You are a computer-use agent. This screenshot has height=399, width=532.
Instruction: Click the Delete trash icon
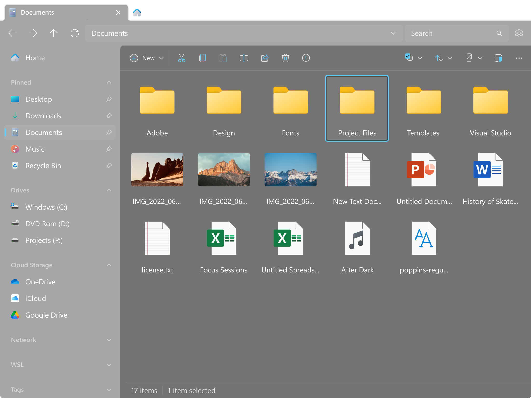pyautogui.click(x=285, y=58)
